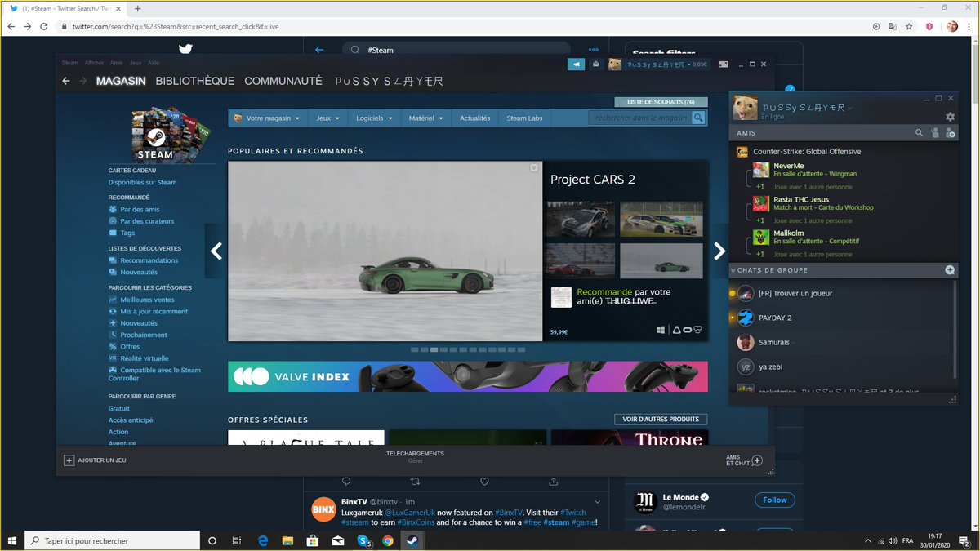This screenshot has width=980, height=551.
Task: Switch to the COMMUNAUTÉ tab
Action: (x=283, y=81)
